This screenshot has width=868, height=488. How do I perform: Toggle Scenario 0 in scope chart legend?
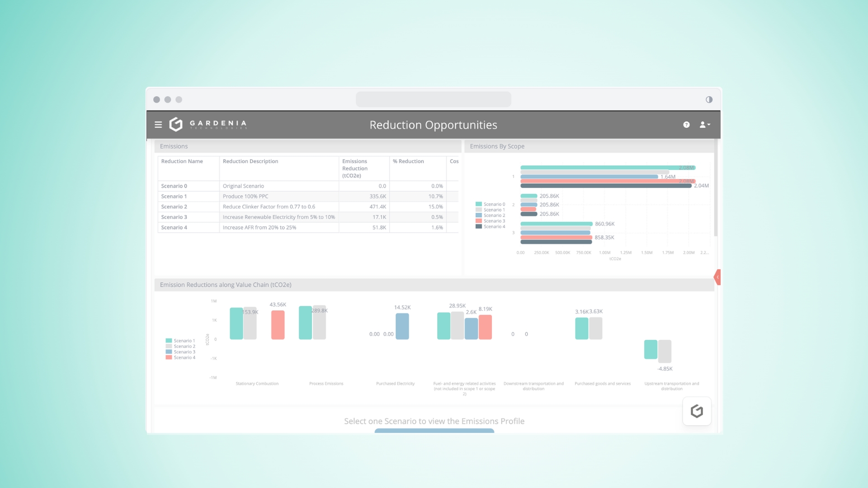pos(491,204)
